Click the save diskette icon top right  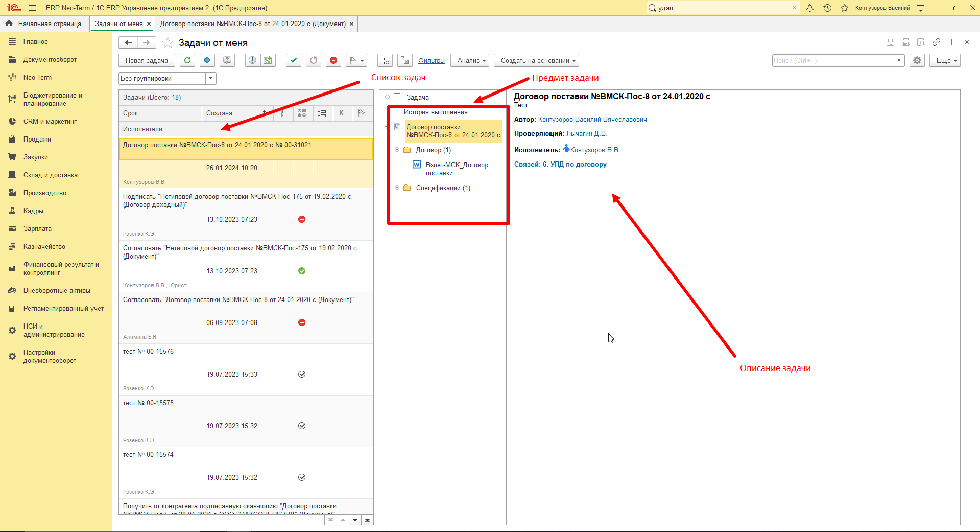pyautogui.click(x=891, y=42)
